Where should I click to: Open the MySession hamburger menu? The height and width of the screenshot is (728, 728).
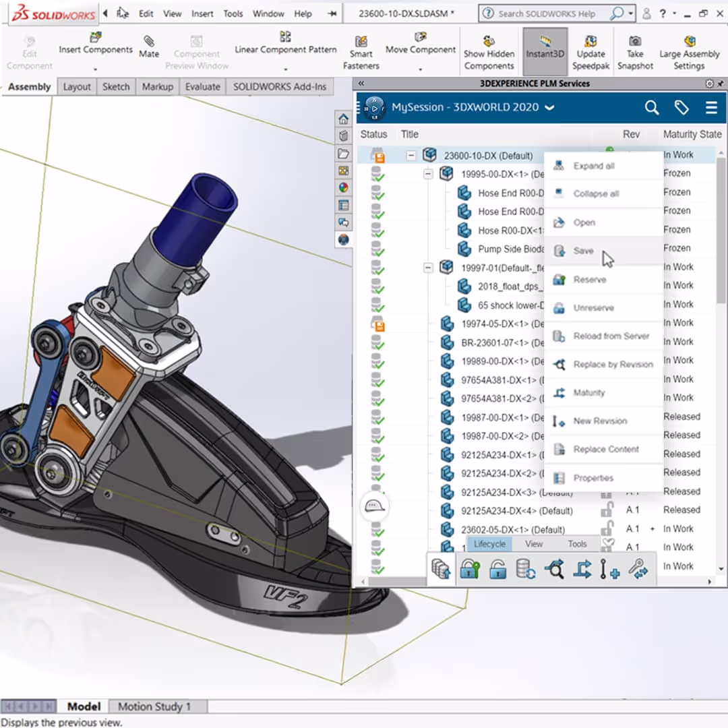tap(711, 108)
